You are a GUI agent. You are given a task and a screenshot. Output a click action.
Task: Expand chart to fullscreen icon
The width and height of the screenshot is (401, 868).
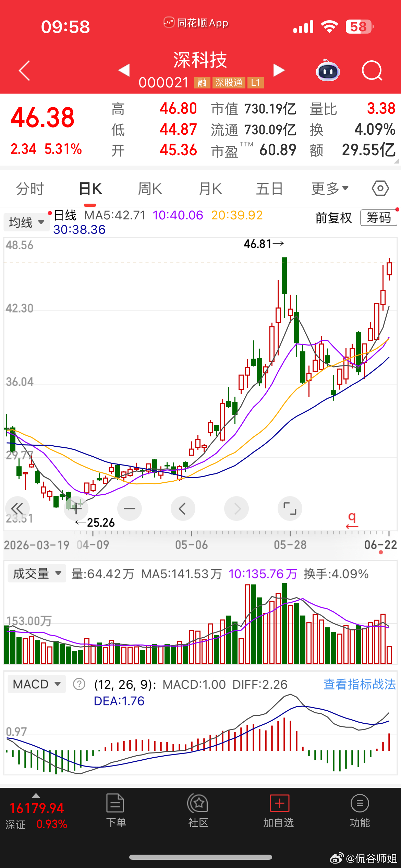(x=290, y=508)
